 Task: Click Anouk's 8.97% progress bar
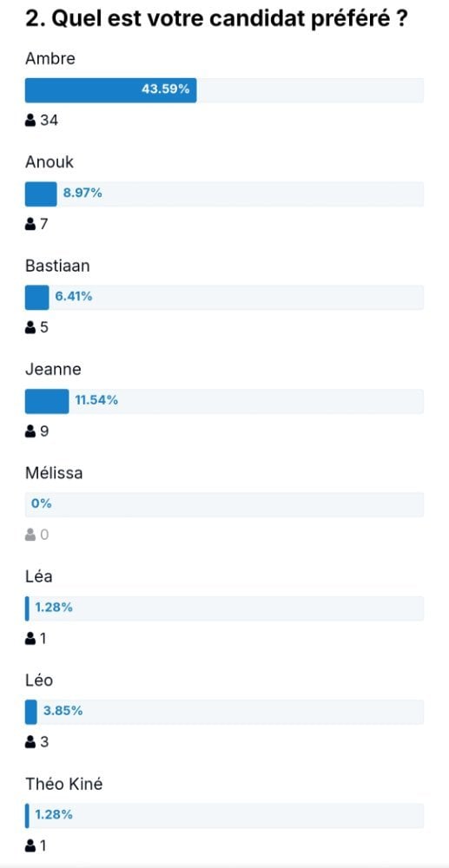pos(224,194)
